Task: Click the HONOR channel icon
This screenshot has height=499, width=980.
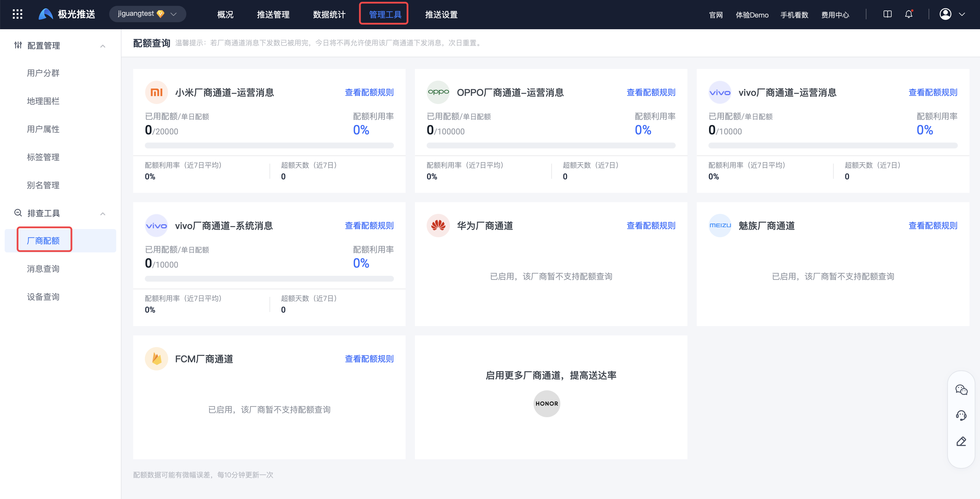Action: [x=547, y=403]
